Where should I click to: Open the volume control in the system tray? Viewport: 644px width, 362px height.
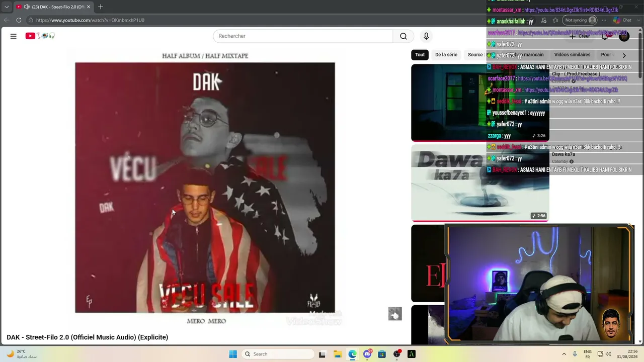(608, 354)
